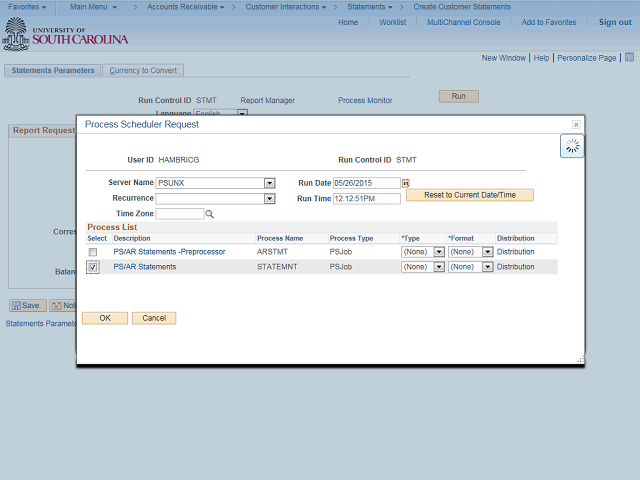Viewport: 640px width, 480px height.
Task: Click the Select column header
Action: click(x=97, y=238)
